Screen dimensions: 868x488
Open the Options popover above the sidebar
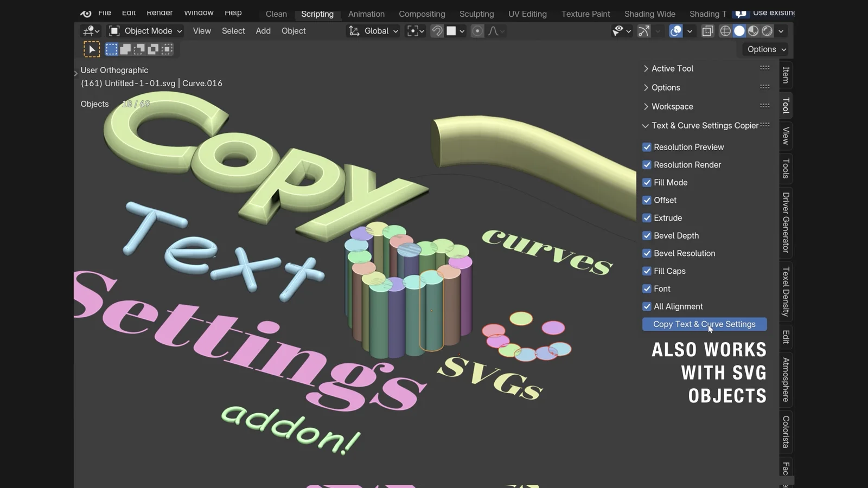[764, 49]
